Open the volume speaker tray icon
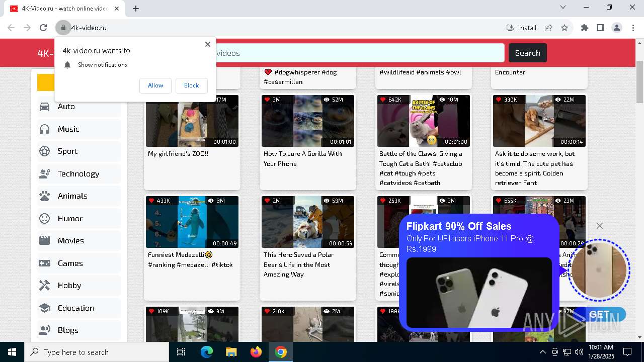This screenshot has width=644, height=362. [x=579, y=352]
